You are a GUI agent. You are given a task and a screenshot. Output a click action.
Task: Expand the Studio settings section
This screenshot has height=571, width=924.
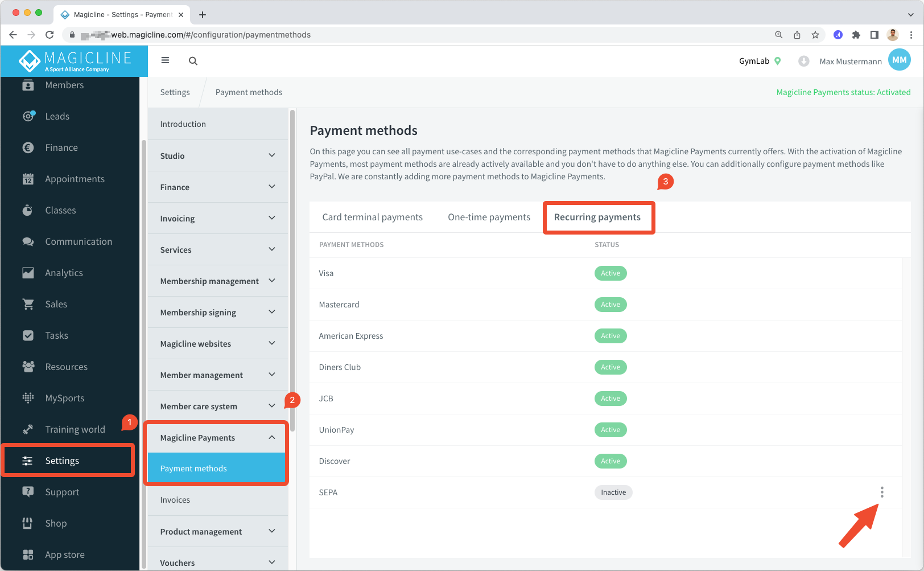(x=218, y=155)
